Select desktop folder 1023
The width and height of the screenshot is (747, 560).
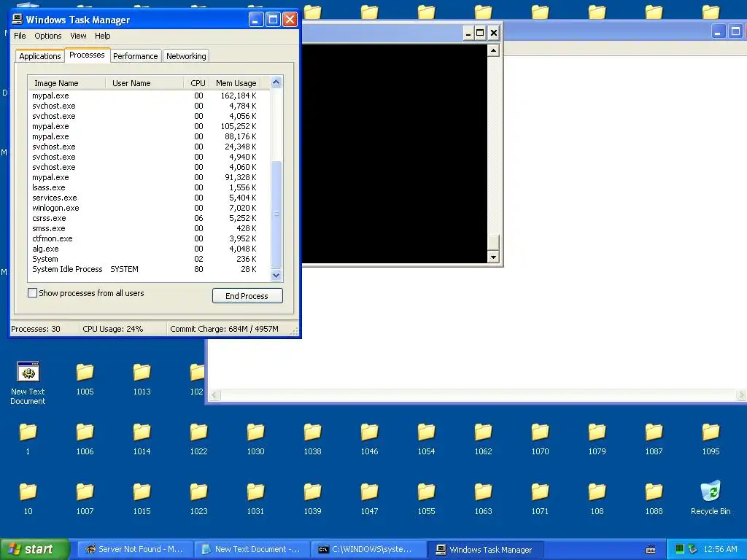click(198, 499)
